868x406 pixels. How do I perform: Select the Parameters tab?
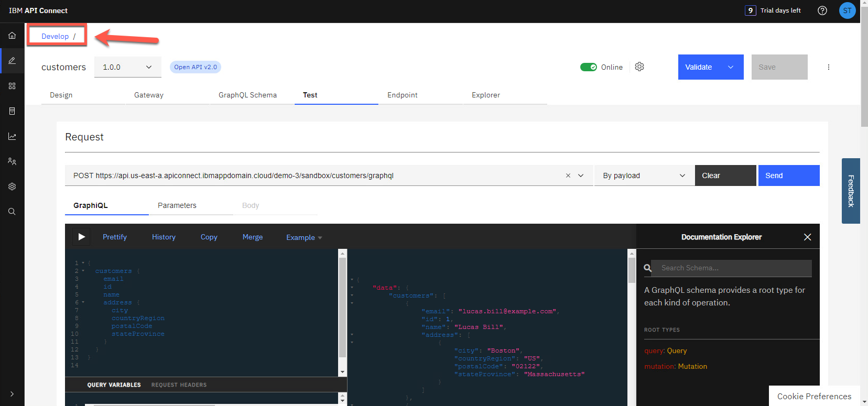(x=177, y=205)
